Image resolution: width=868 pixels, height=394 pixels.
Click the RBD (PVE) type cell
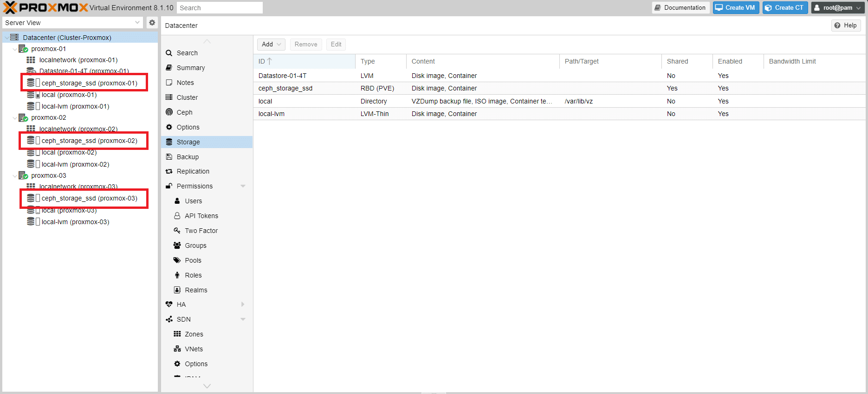[381, 88]
